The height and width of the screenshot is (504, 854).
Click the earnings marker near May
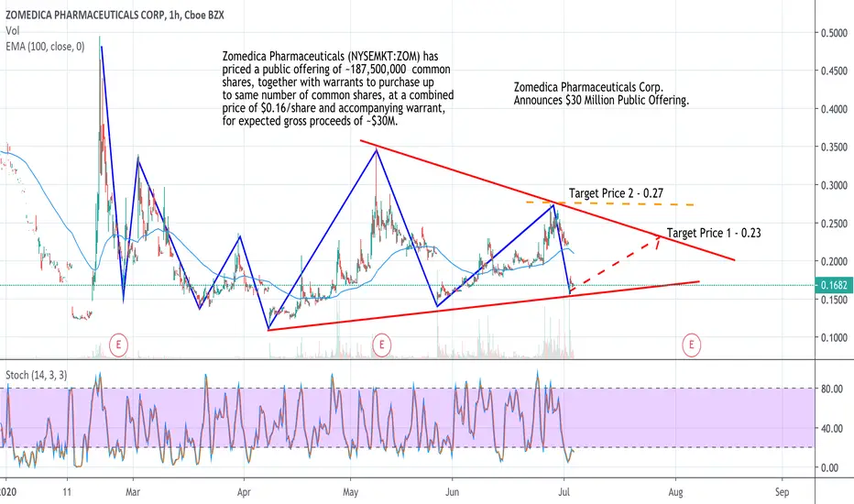click(382, 345)
